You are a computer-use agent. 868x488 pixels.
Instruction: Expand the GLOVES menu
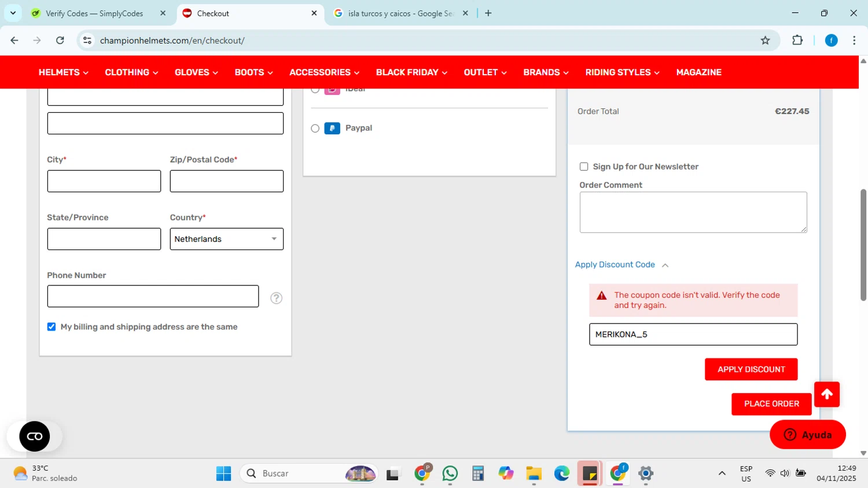point(196,72)
